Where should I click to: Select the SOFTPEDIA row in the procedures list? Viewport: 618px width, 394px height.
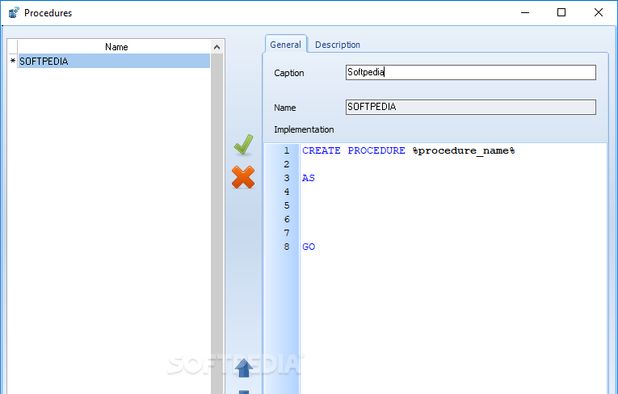114,61
